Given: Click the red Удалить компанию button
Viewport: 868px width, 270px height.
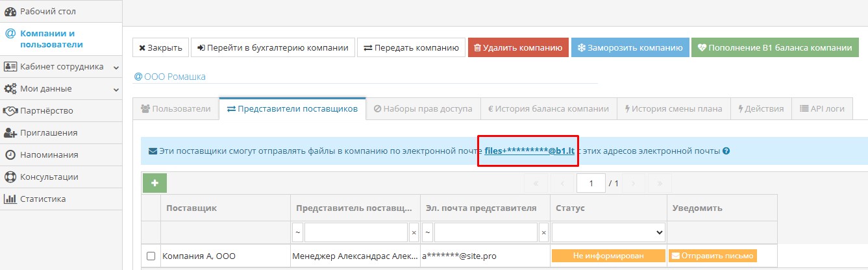Looking at the screenshot, I should (x=518, y=47).
